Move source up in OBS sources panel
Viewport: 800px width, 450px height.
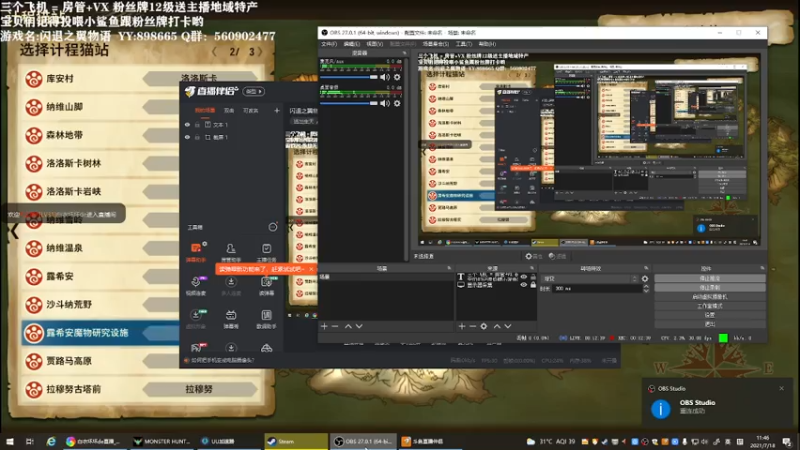pos(497,326)
